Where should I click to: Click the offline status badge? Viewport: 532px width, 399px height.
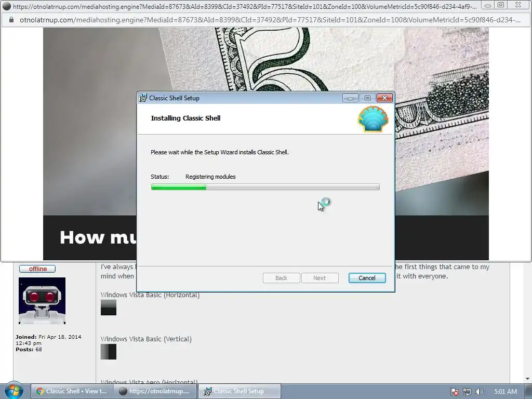[37, 269]
